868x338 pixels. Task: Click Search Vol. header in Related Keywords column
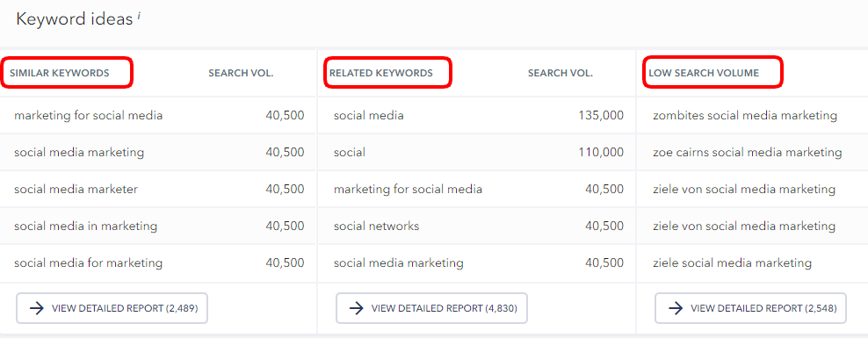point(561,73)
